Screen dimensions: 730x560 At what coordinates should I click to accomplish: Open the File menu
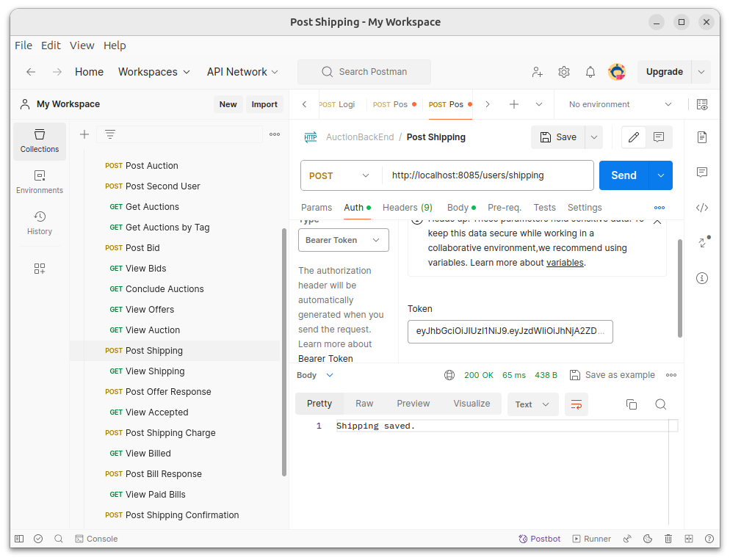point(24,46)
